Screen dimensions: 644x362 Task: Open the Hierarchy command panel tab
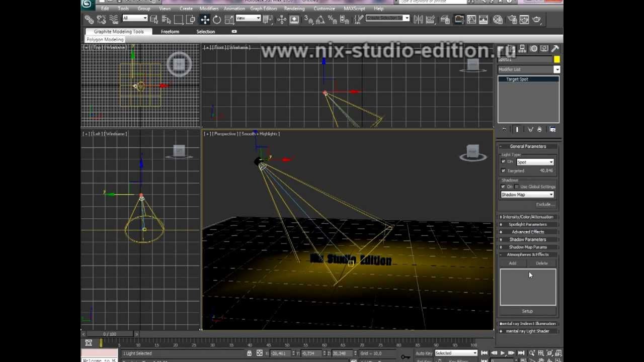[522, 48]
